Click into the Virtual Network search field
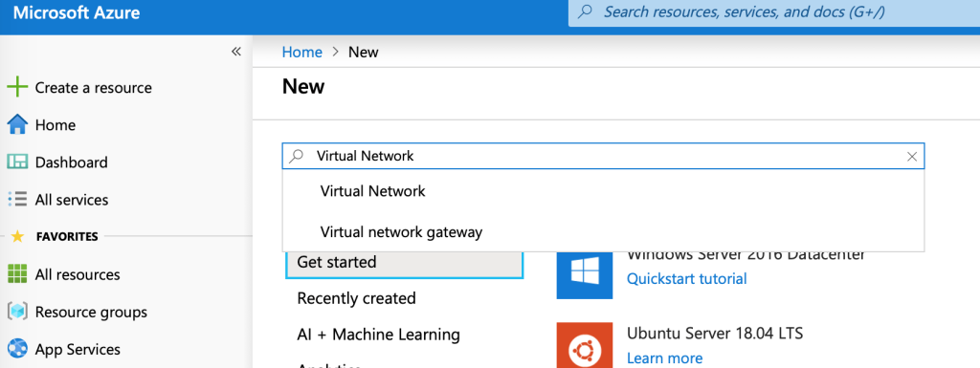The height and width of the screenshot is (368, 980). coord(603,156)
